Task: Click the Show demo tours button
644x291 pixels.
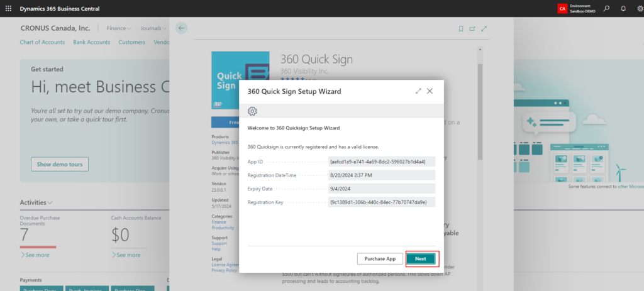Action: [x=60, y=164]
